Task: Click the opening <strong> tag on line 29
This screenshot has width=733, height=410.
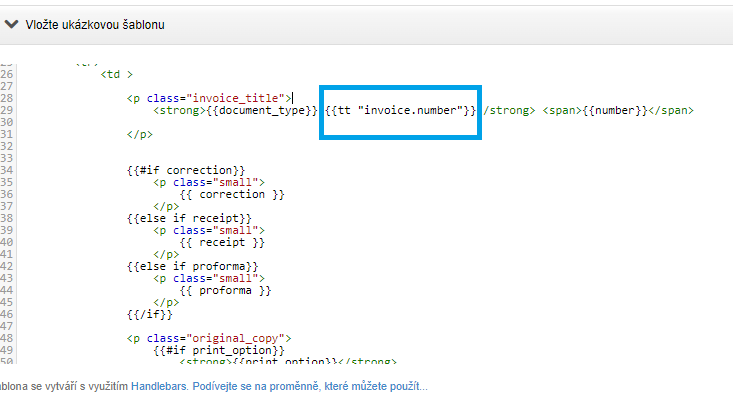Action: [x=178, y=110]
